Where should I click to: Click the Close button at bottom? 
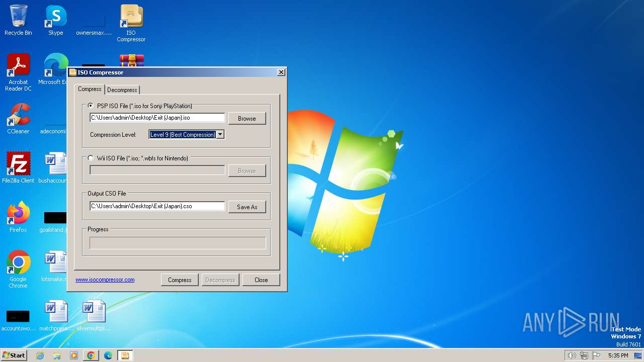click(261, 280)
